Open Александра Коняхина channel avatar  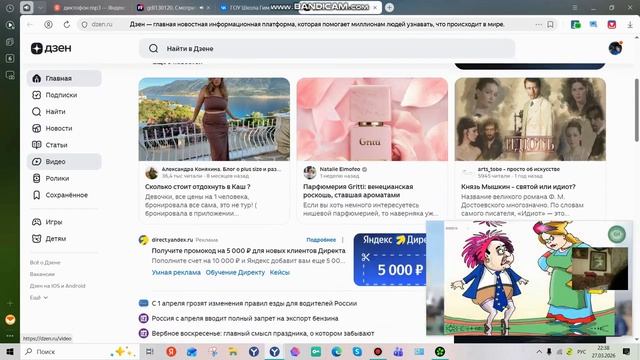[x=151, y=173]
